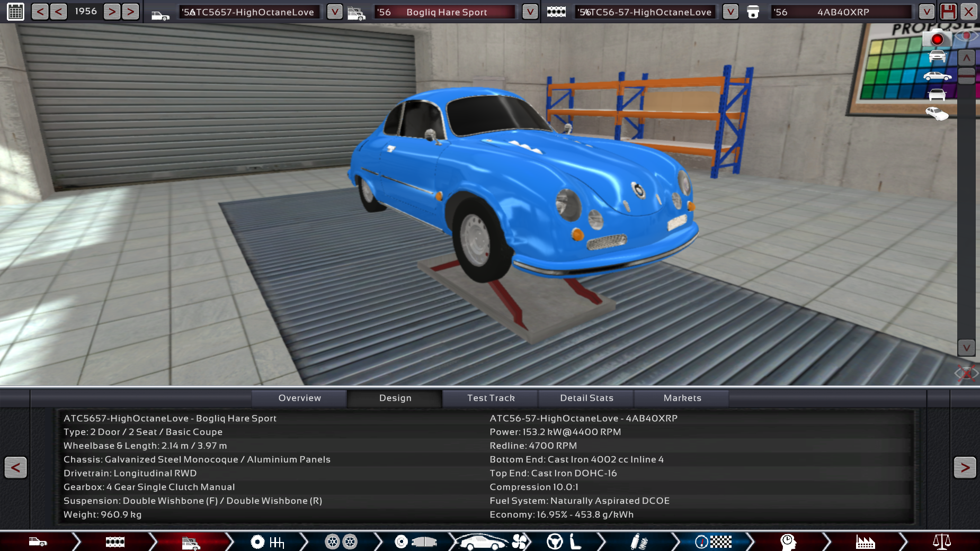Open the suspension springs step
Viewport: 980px width, 551px height.
[639, 541]
